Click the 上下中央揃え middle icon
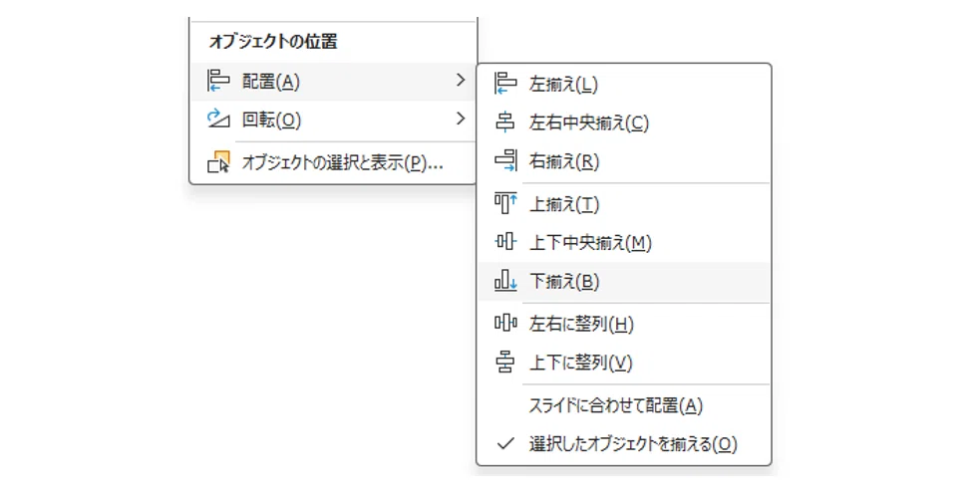 pos(505,241)
